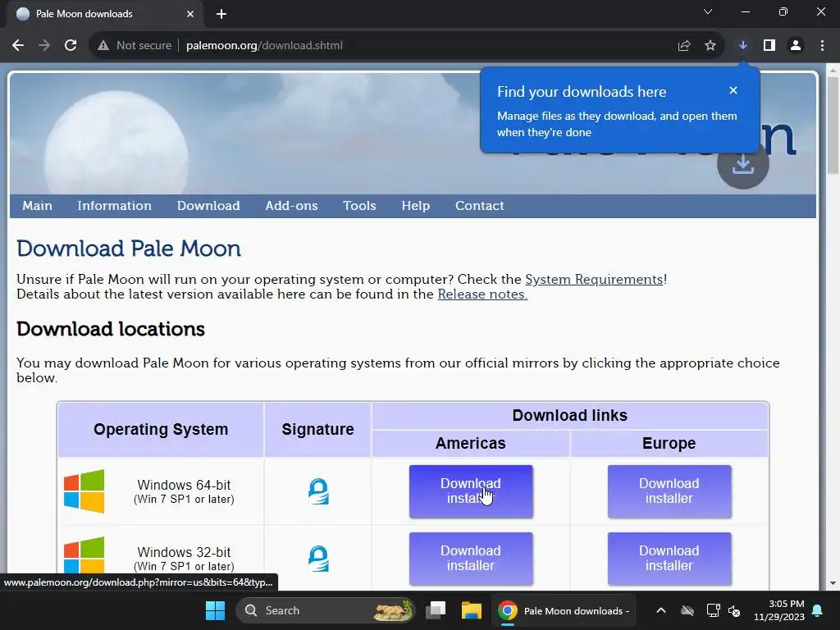The height and width of the screenshot is (630, 840).
Task: Open the Contact menu item
Action: 479,206
